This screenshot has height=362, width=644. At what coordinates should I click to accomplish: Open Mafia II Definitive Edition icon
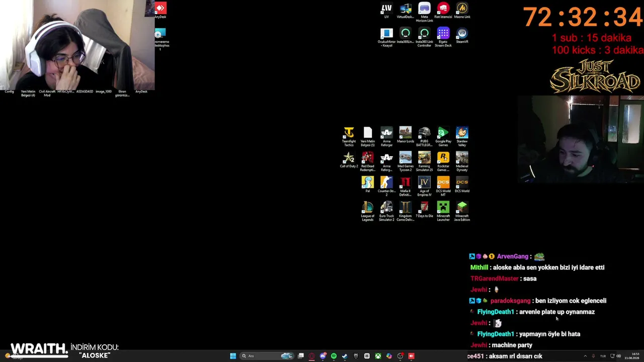point(406,187)
